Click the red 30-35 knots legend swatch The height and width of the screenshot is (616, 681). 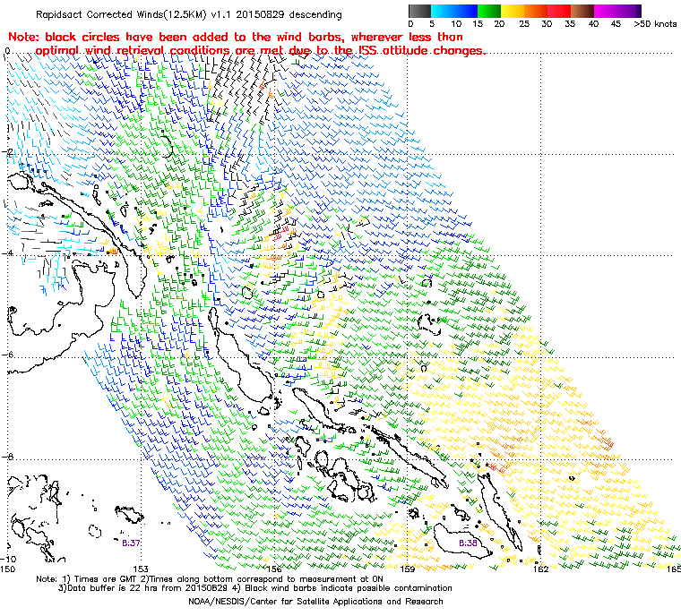[x=559, y=11]
